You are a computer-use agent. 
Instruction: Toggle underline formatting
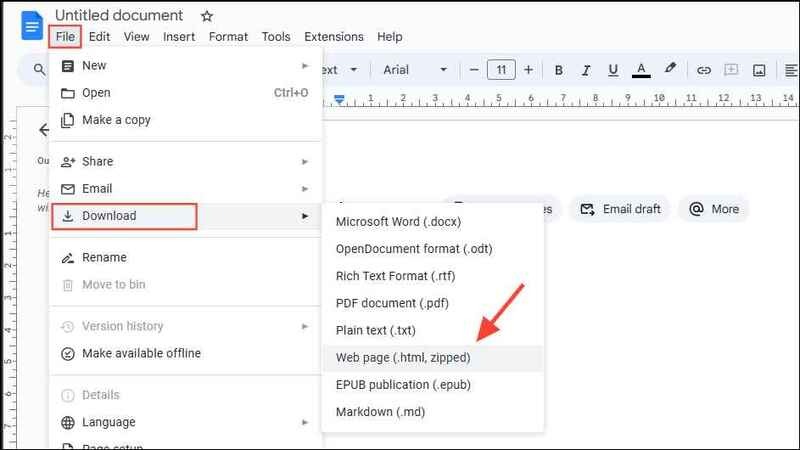613,70
